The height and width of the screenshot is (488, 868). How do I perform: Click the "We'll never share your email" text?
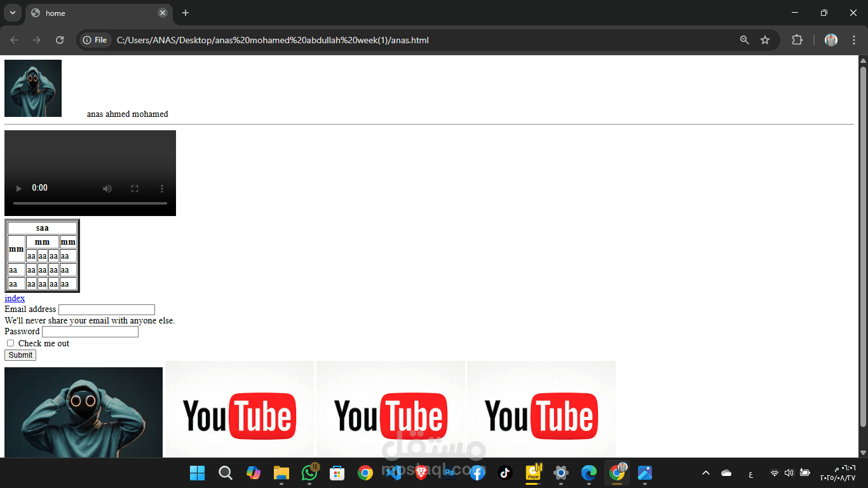click(x=90, y=320)
